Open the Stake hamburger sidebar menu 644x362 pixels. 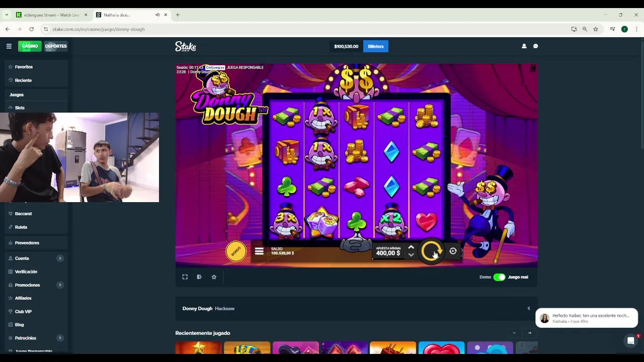tap(9, 46)
